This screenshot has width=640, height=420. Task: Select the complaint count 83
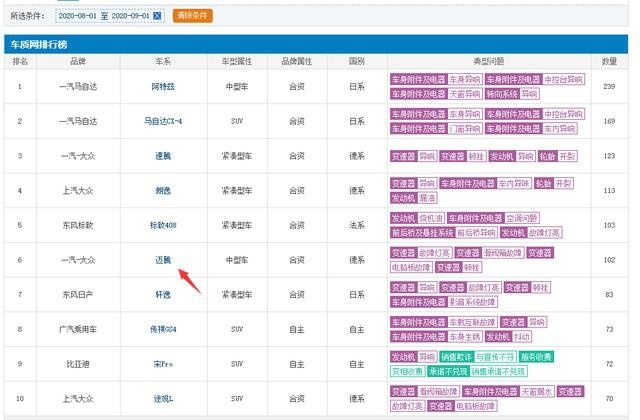click(x=609, y=295)
